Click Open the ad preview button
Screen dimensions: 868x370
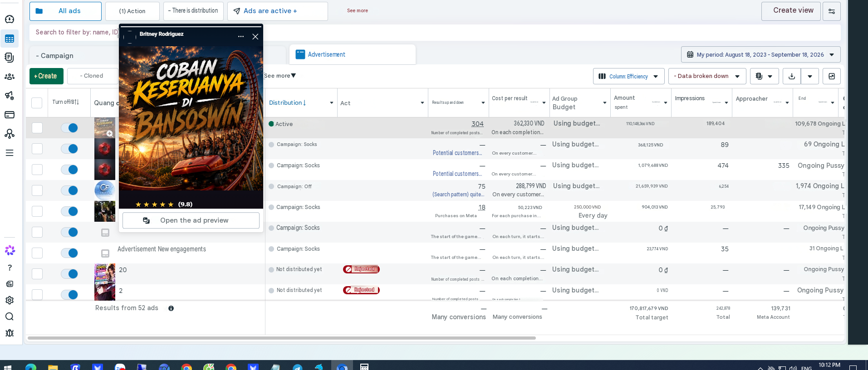pyautogui.click(x=191, y=220)
